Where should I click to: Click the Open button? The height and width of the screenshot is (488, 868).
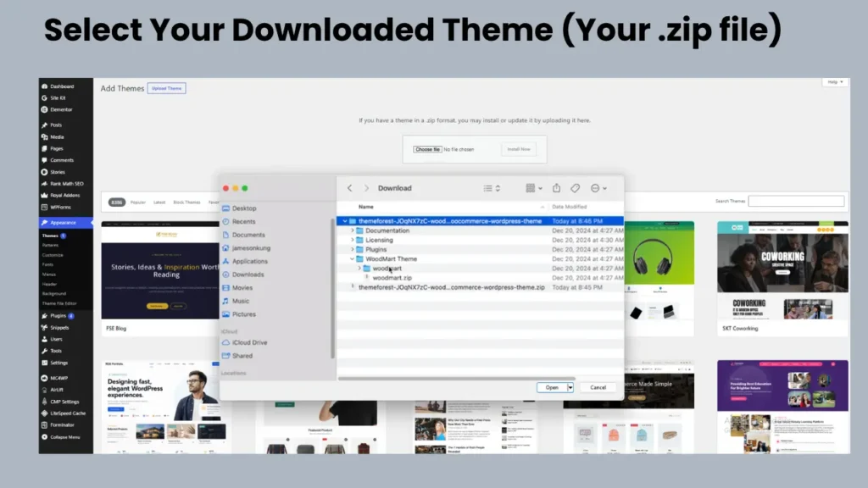coord(551,387)
